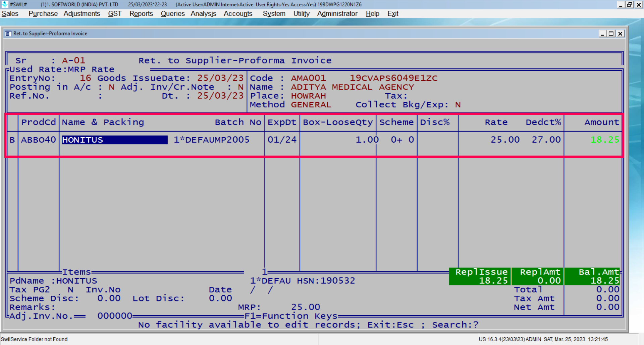Click the Dedct% column header
This screenshot has height=345, width=644.
[543, 122]
